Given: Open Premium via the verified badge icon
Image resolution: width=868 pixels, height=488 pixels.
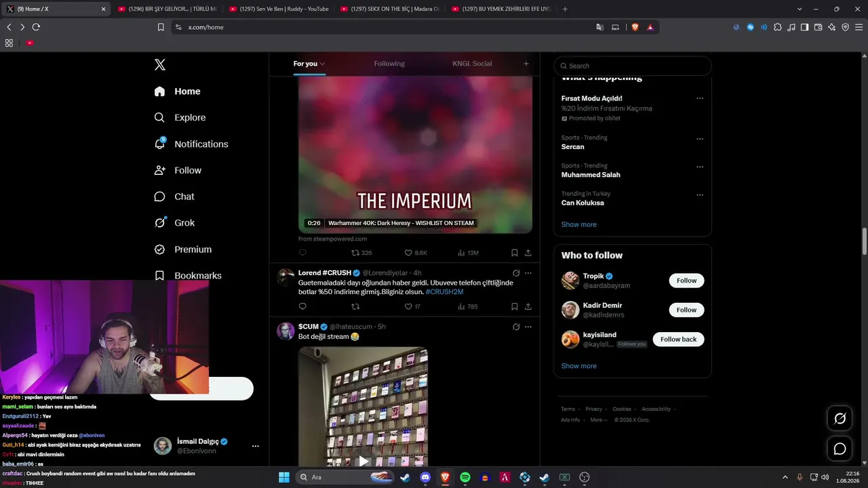Looking at the screenshot, I should click(x=159, y=249).
